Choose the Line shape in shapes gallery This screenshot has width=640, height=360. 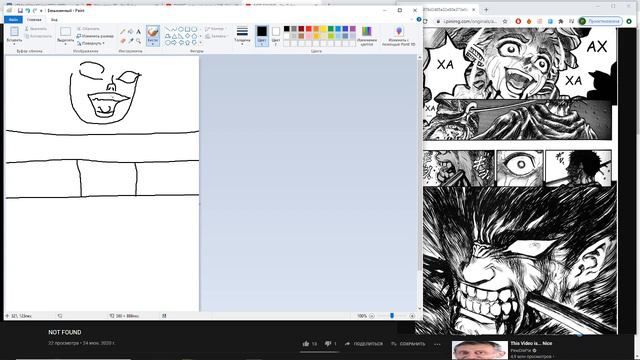(x=167, y=29)
